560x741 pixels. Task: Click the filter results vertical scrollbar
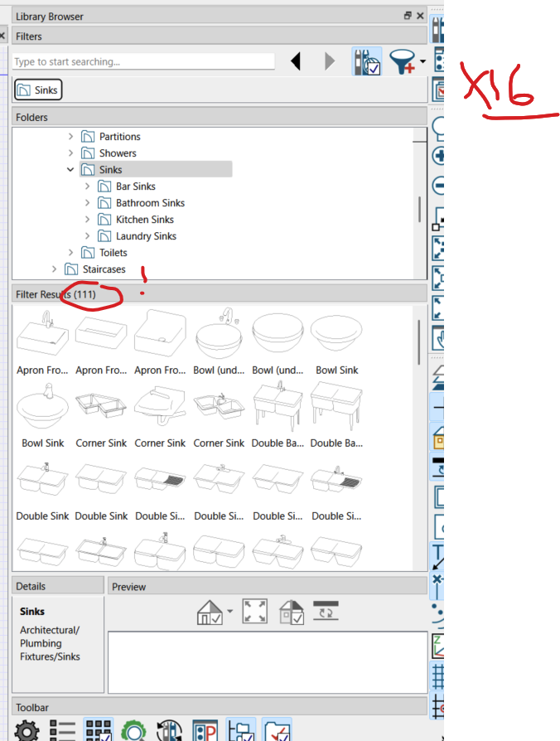point(419,342)
